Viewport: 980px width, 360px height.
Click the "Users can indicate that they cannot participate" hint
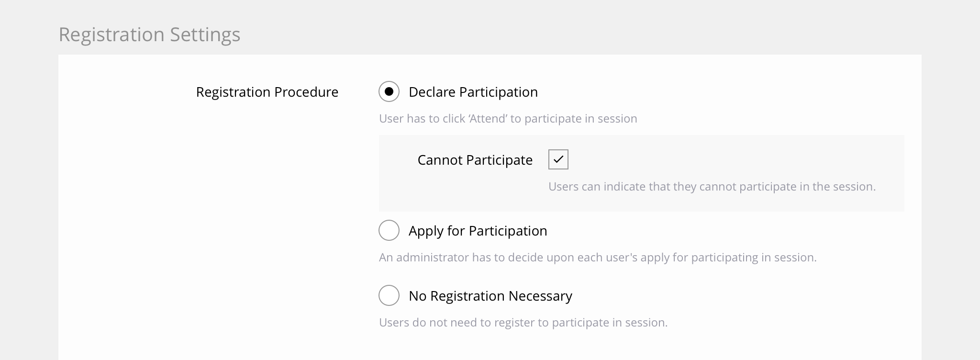pos(712,187)
